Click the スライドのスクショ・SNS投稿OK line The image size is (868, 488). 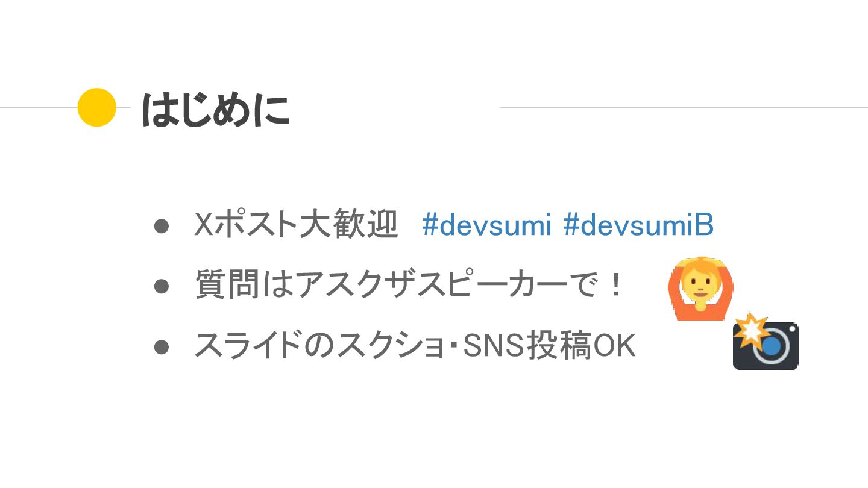pyautogui.click(x=415, y=346)
